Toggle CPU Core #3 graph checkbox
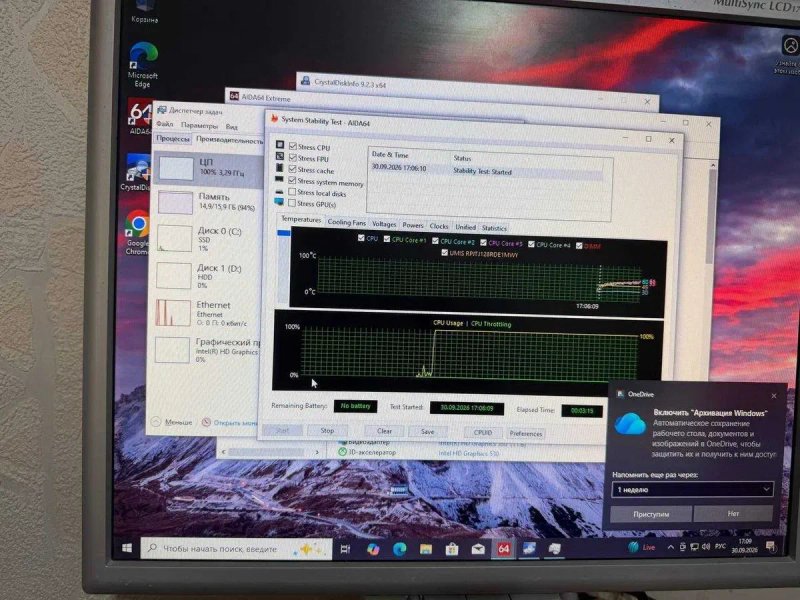The image size is (800, 600). coord(483,243)
